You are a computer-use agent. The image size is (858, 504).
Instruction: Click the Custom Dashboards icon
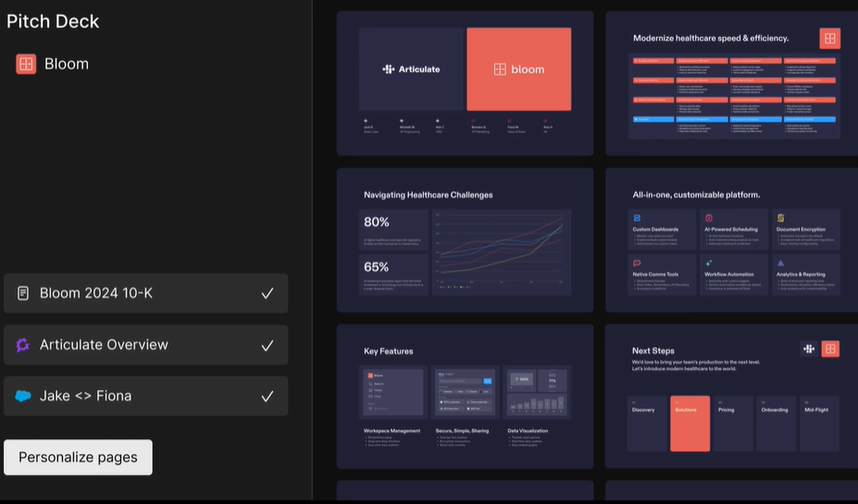click(637, 218)
